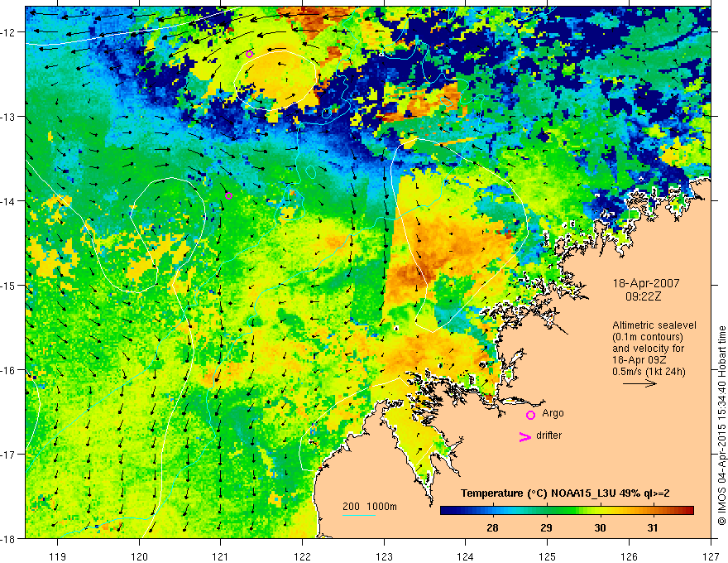Viewport: 728px width, 563px height.
Task: Click the 0.5m/s velocity scale arrow
Action: coord(639,383)
